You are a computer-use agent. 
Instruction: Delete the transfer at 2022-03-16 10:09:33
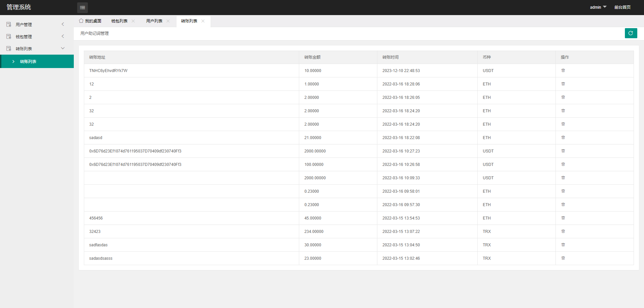tap(563, 178)
